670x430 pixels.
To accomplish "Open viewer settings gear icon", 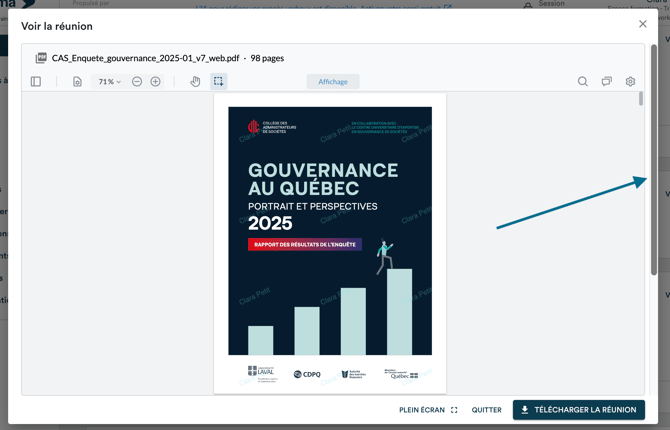I will (630, 82).
